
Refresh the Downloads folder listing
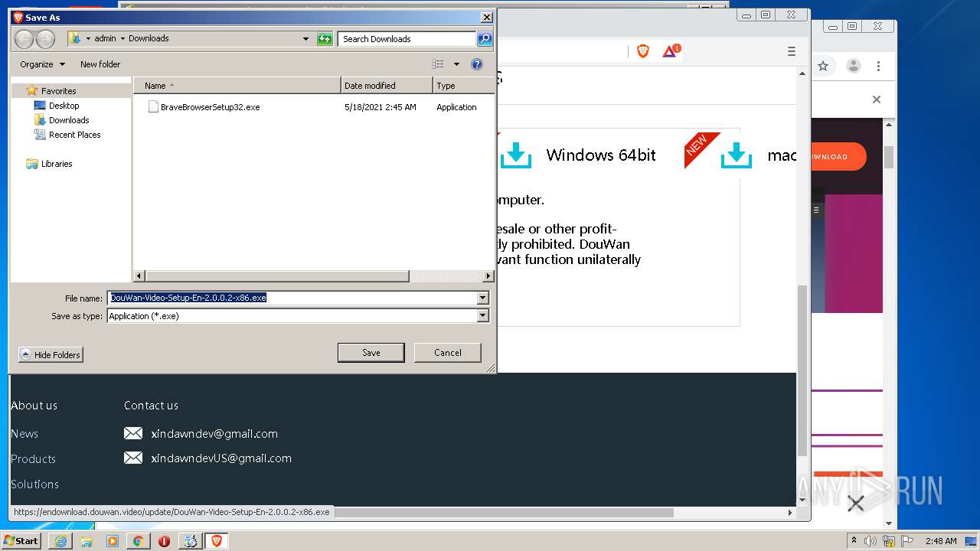coord(325,38)
